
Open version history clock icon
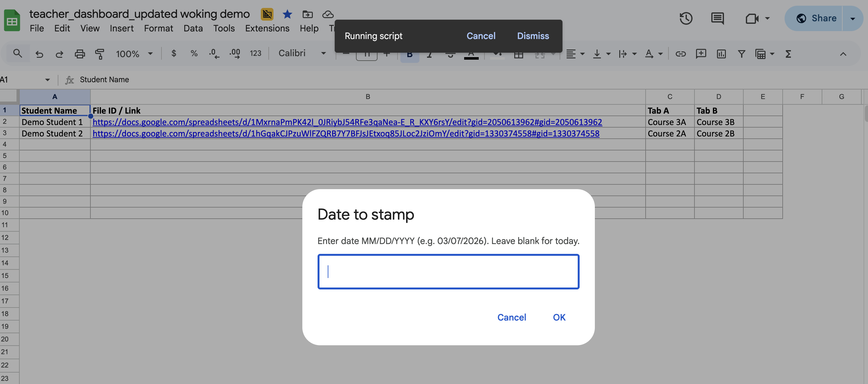click(686, 18)
